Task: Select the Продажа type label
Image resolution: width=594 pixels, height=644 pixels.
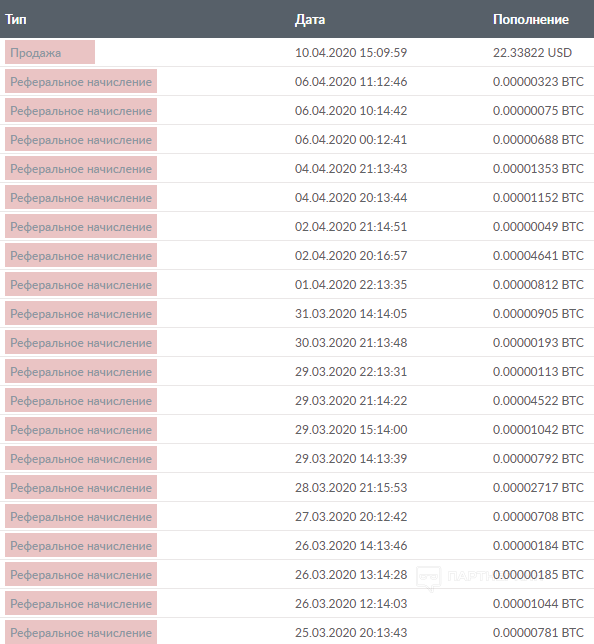Action: click(50, 52)
